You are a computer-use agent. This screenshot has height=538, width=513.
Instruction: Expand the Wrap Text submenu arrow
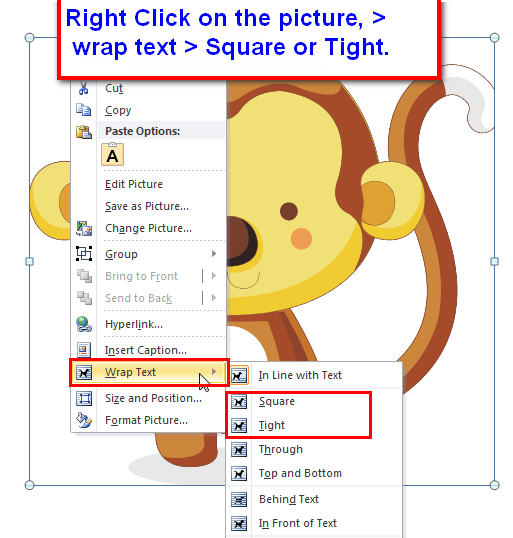click(x=214, y=372)
